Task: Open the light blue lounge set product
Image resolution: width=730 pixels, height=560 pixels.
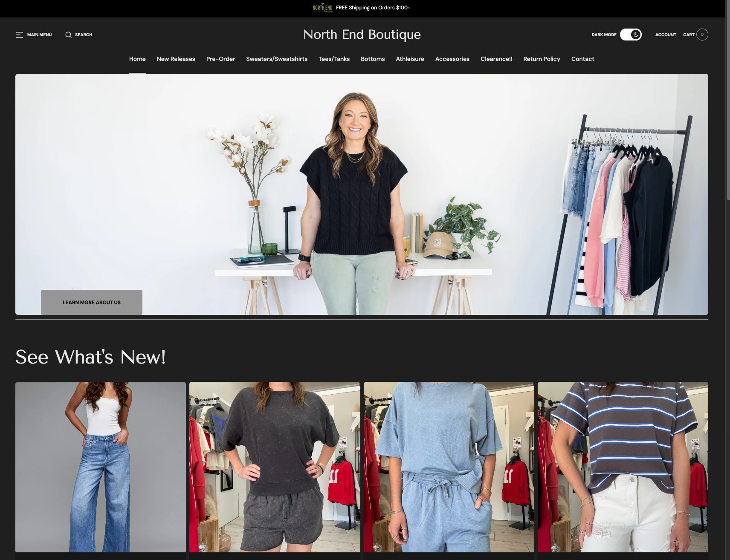Action: pos(449,467)
